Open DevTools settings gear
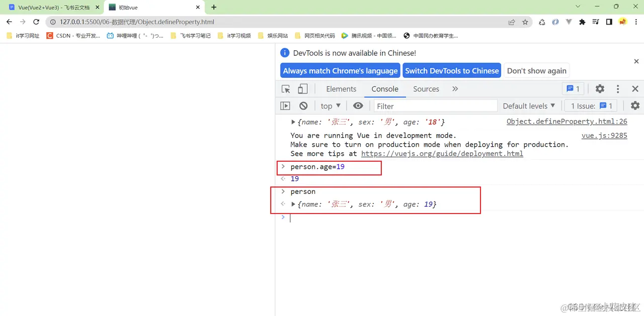This screenshot has height=316, width=644. pyautogui.click(x=600, y=89)
